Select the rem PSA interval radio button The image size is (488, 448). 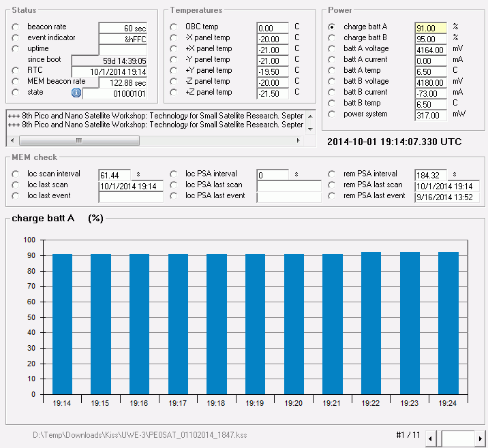(x=332, y=174)
